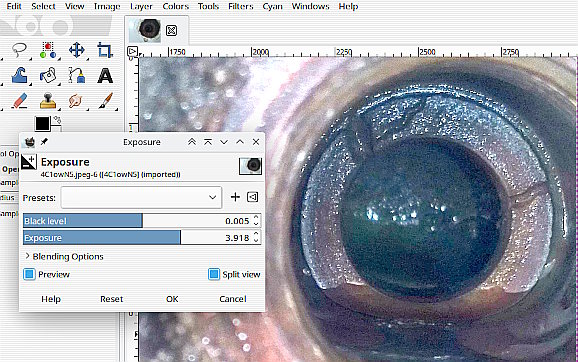The image size is (578, 362).
Task: Open the Colors menu
Action: point(175,6)
